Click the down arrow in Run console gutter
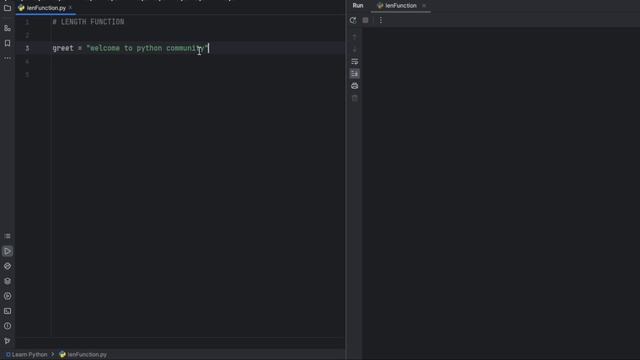The width and height of the screenshot is (640, 360). (355, 49)
